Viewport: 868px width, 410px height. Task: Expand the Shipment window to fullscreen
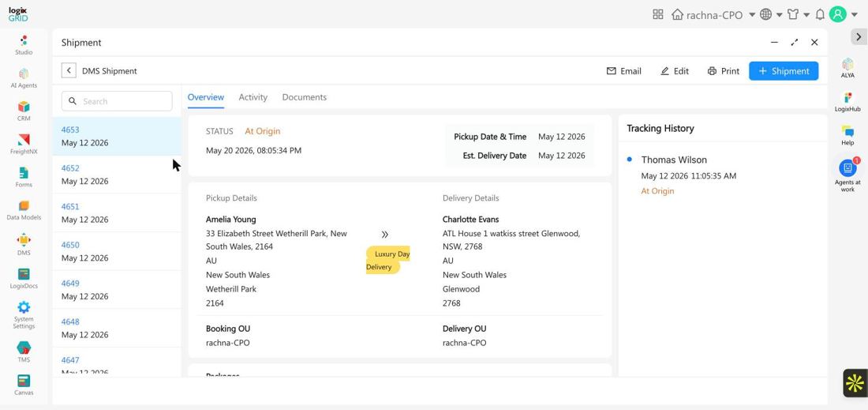[795, 42]
